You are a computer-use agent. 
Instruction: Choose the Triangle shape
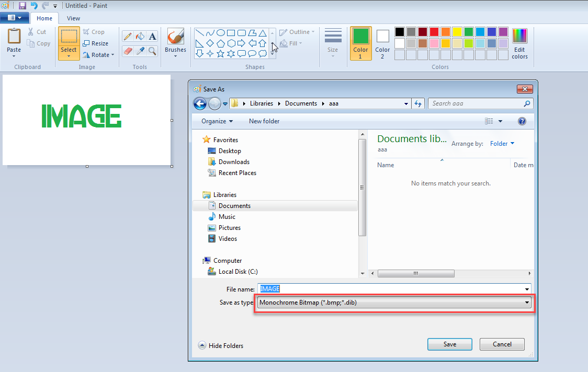tap(263, 32)
